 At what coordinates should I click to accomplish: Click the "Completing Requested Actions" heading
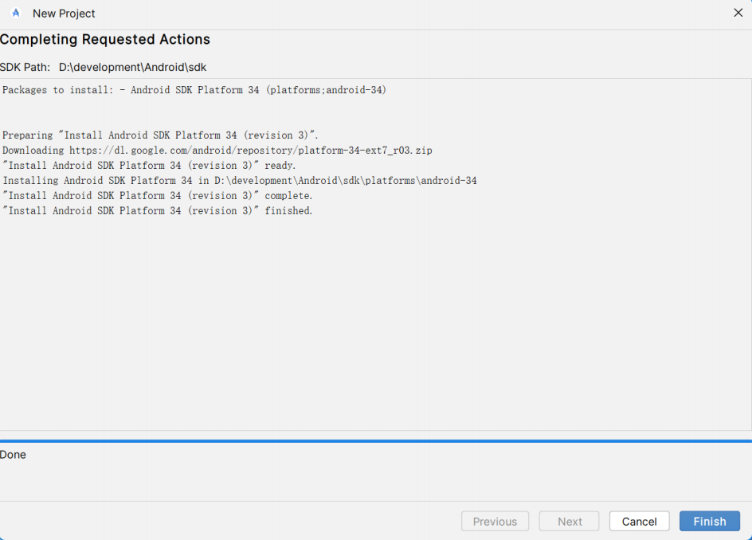click(x=105, y=40)
